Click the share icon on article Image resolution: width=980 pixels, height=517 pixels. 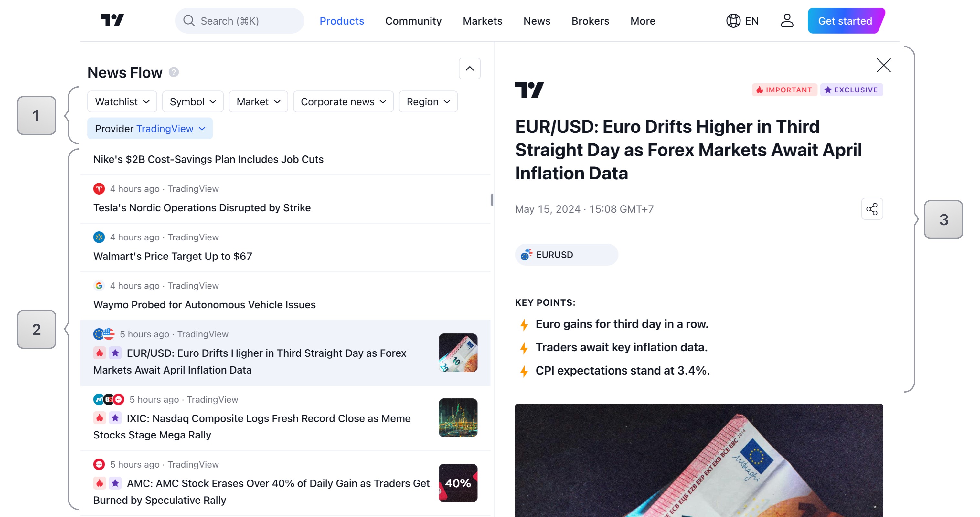[x=872, y=209]
